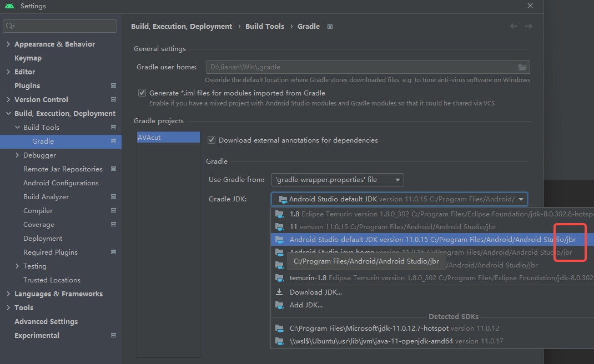This screenshot has height=364, width=594.
Task: Select detected wsl Ubuntu java-11-openjdk-amd64 SDK
Action: click(432, 341)
